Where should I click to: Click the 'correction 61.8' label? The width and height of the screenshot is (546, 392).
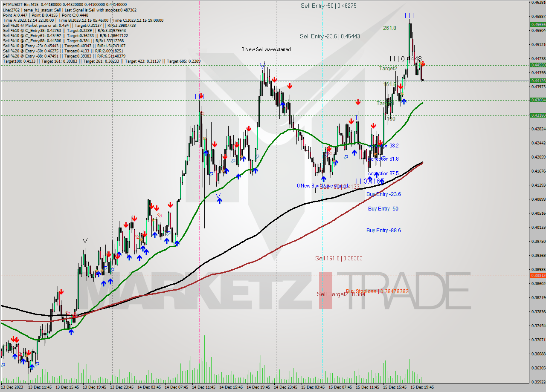(x=383, y=159)
